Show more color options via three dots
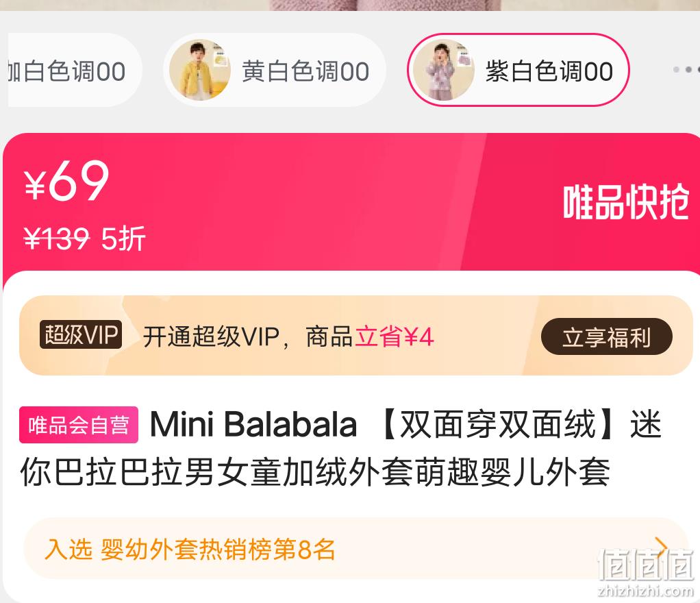The image size is (700, 603). [686, 70]
